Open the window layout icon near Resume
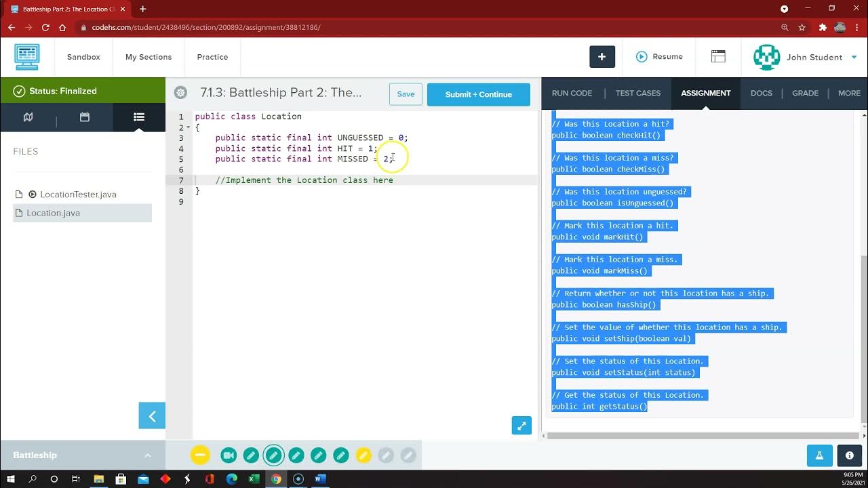The width and height of the screenshot is (868, 488). tap(718, 57)
